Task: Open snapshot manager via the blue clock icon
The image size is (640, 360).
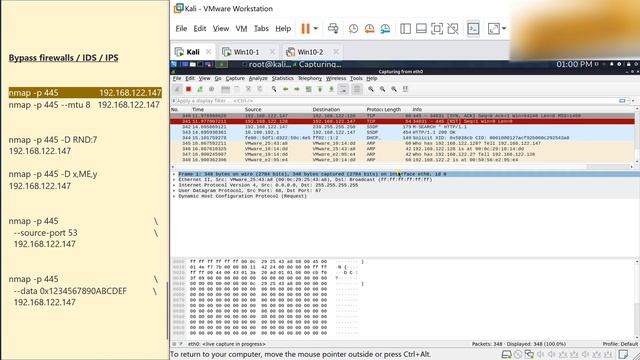Action: (385, 29)
